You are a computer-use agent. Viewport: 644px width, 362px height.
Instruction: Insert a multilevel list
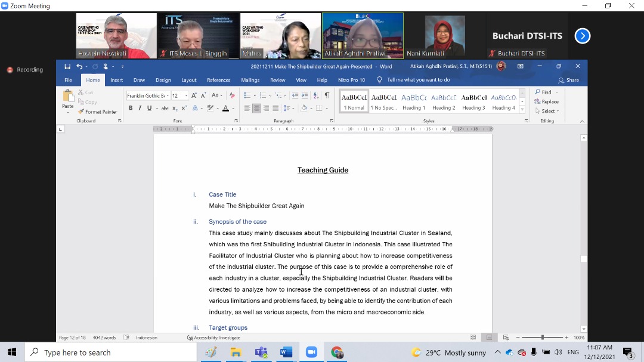coord(279,95)
